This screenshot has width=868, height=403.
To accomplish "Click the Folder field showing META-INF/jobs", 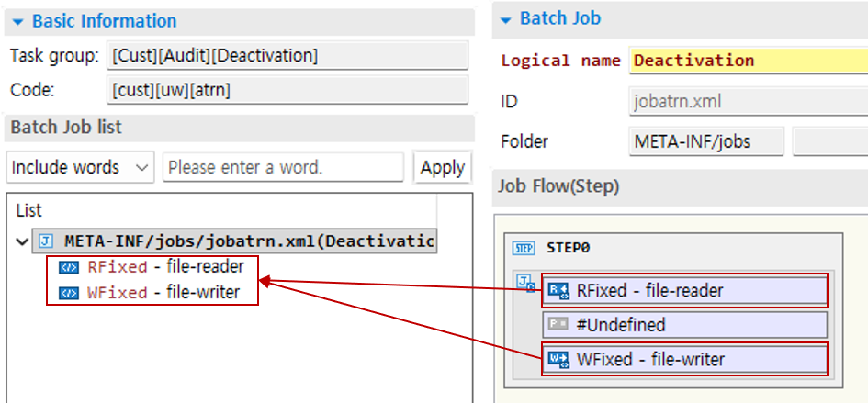I will pyautogui.click(x=706, y=142).
